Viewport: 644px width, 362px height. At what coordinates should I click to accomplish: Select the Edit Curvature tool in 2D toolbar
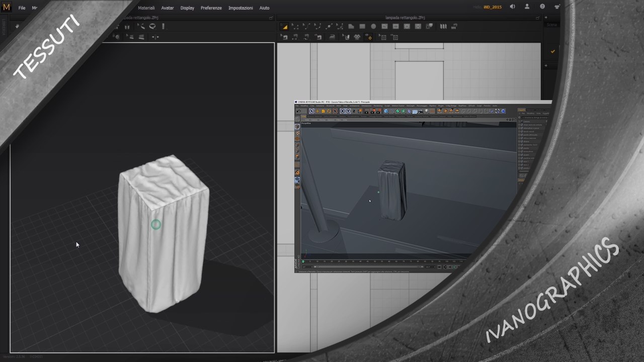306,27
